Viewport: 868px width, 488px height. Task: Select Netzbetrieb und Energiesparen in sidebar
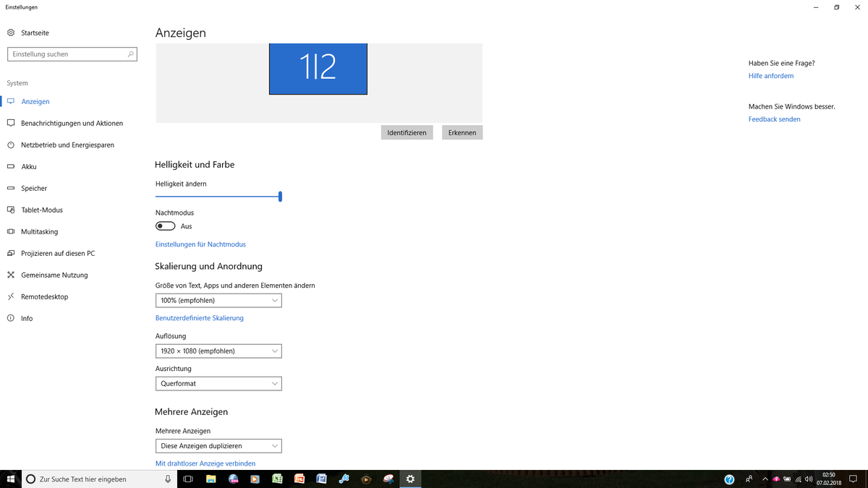tap(67, 145)
